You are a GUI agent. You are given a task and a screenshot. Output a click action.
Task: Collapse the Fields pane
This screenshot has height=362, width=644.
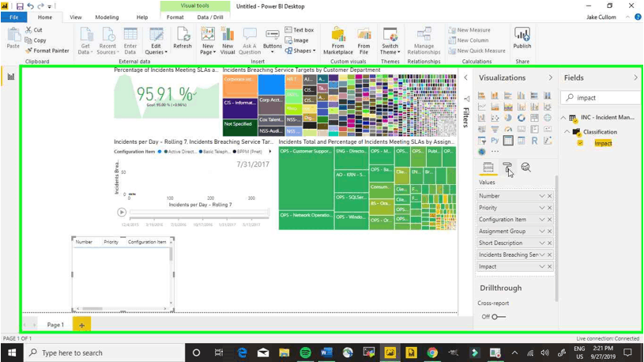point(635,77)
